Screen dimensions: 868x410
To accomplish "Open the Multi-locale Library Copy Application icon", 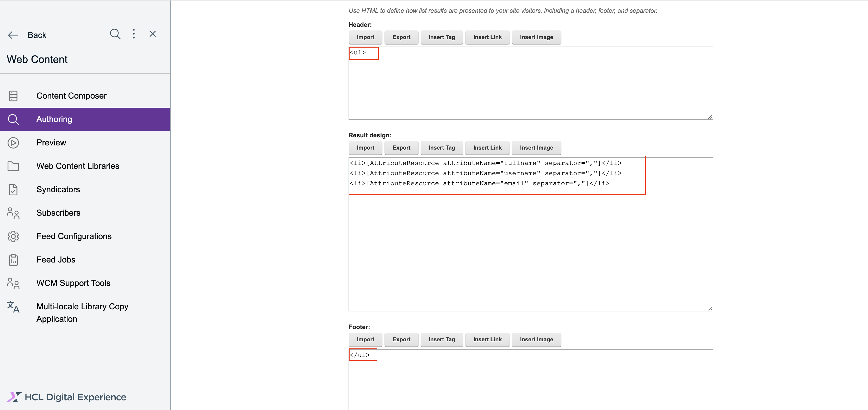I will coord(13,307).
